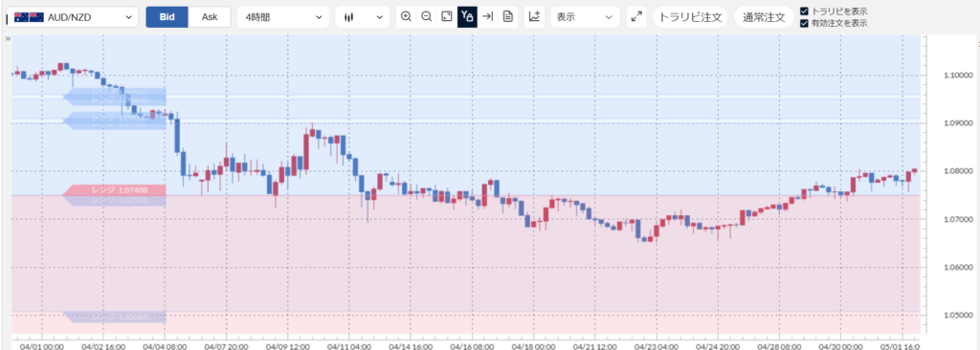Collapse sidebar using the double chevron icon
This screenshot has height=350, width=980.
(x=8, y=39)
